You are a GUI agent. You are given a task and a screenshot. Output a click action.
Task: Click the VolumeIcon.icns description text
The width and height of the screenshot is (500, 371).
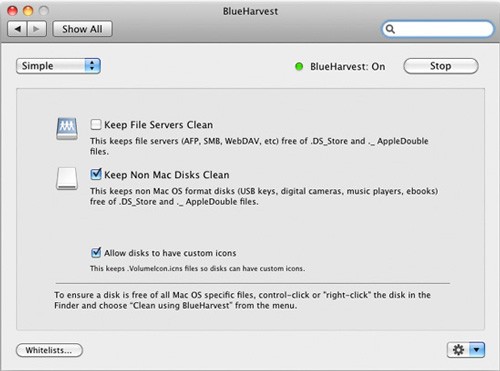[x=197, y=268]
